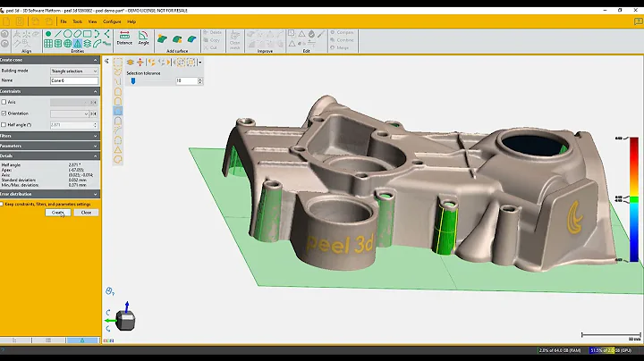
Task: Click the deviation color scale bar
Action: pos(634,199)
